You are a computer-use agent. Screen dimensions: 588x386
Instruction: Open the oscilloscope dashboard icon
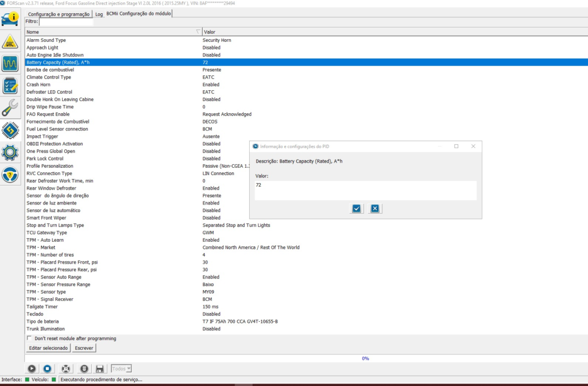coord(10,64)
